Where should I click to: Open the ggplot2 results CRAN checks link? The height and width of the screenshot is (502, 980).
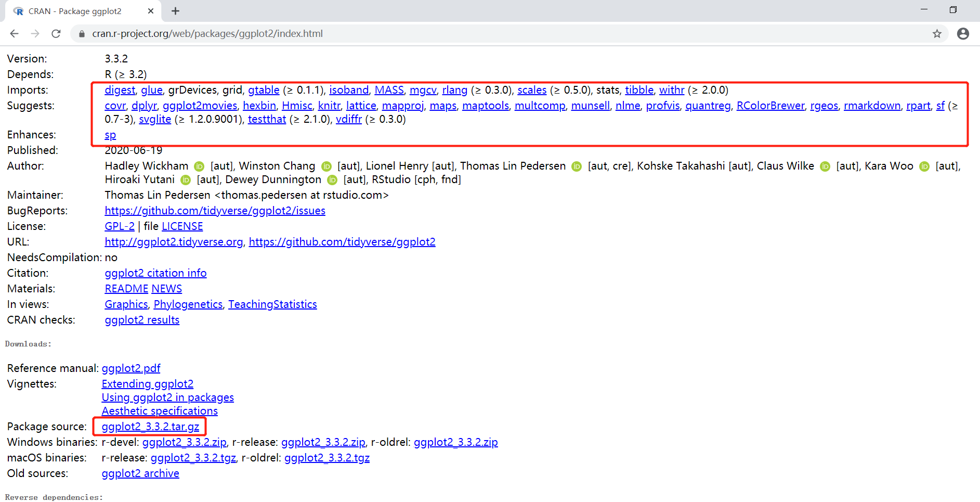pos(142,320)
